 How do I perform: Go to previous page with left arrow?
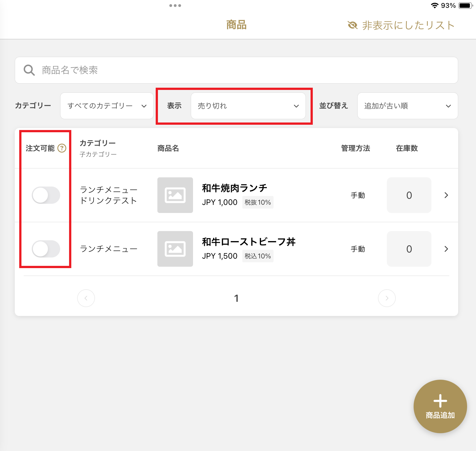coord(86,298)
